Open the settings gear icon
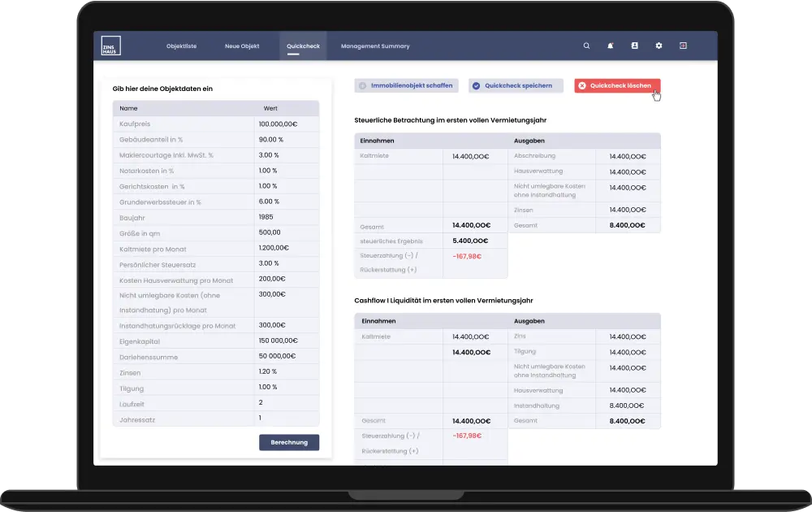This screenshot has width=812, height=512. [659, 46]
